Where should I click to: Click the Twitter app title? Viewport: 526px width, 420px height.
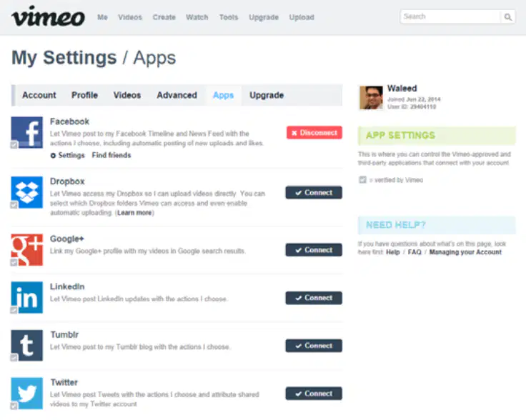click(x=64, y=382)
